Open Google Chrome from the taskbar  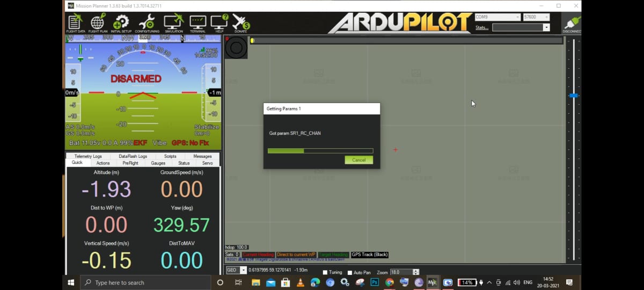390,282
